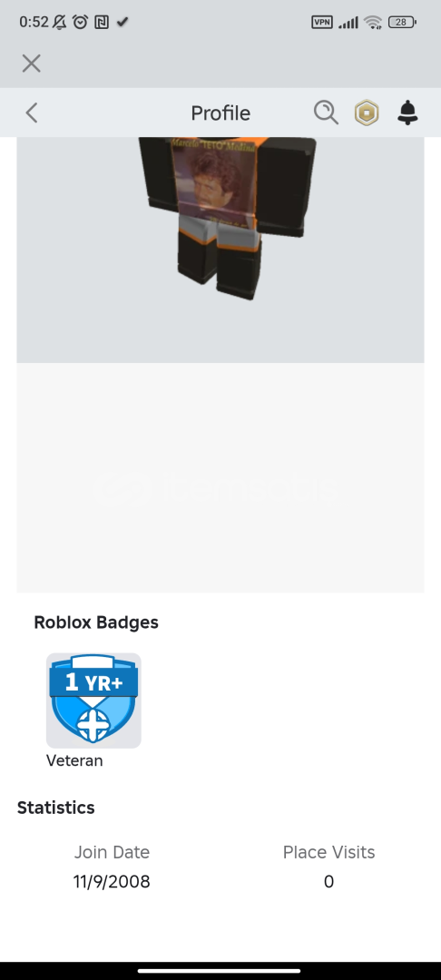The width and height of the screenshot is (441, 980).
Task: Tap the NFC status bar icon
Action: 102,23
